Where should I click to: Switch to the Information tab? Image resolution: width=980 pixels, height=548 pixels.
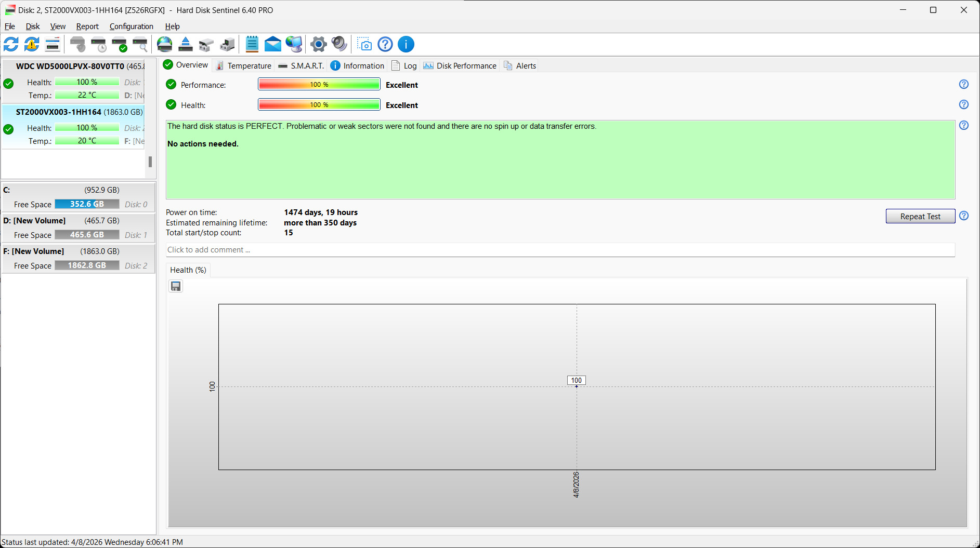click(x=357, y=66)
